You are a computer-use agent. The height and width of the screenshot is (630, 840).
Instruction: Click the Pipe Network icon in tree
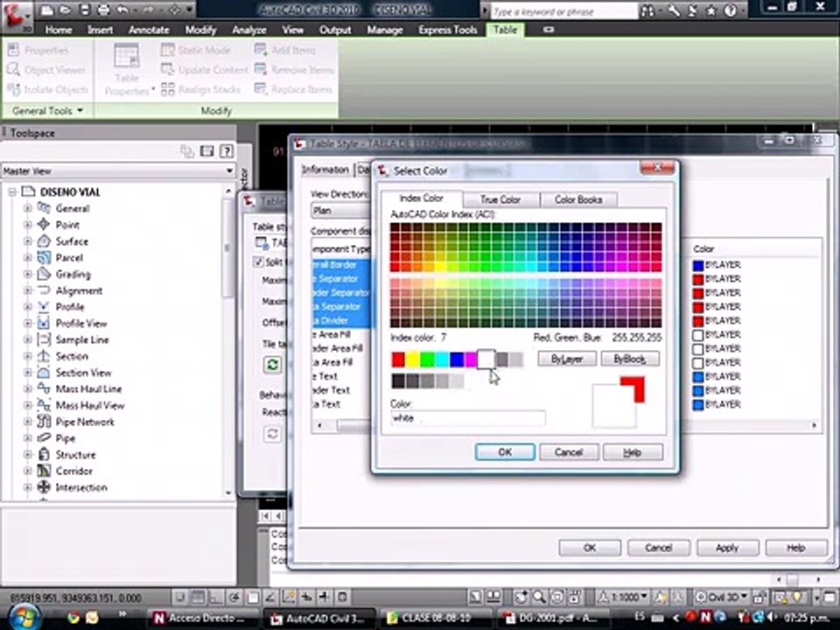pyautogui.click(x=44, y=422)
